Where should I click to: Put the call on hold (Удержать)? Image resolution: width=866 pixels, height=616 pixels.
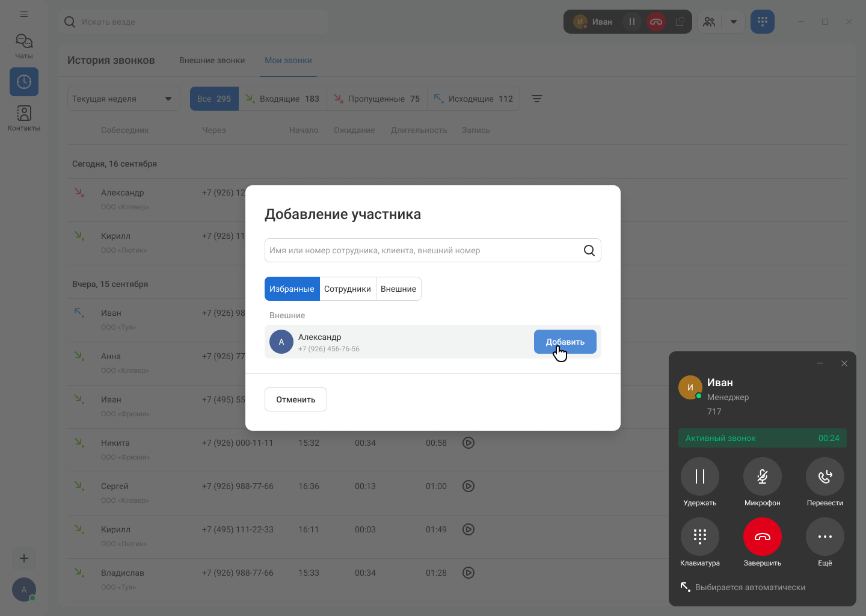[700, 476]
